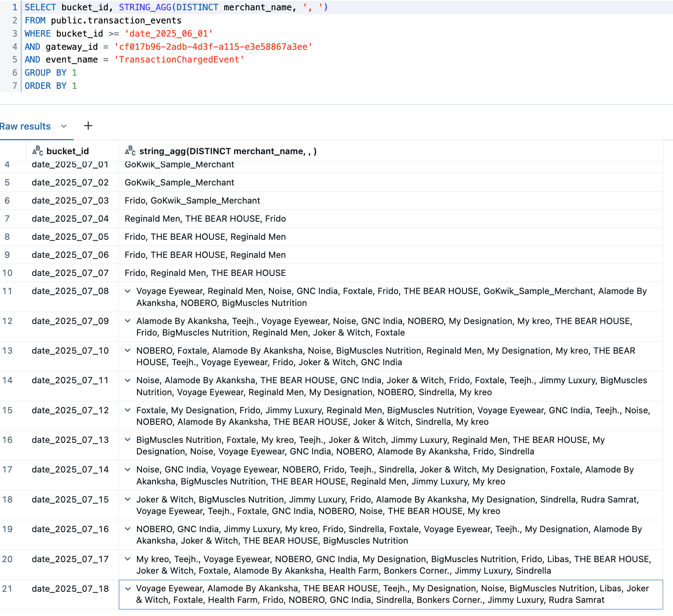Select the date_2025_07_03 bucket cell

coord(72,201)
